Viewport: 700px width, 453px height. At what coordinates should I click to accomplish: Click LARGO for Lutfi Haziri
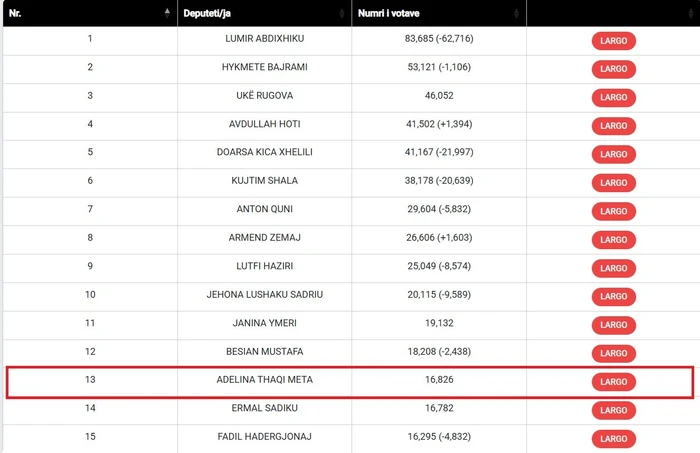coord(613,268)
